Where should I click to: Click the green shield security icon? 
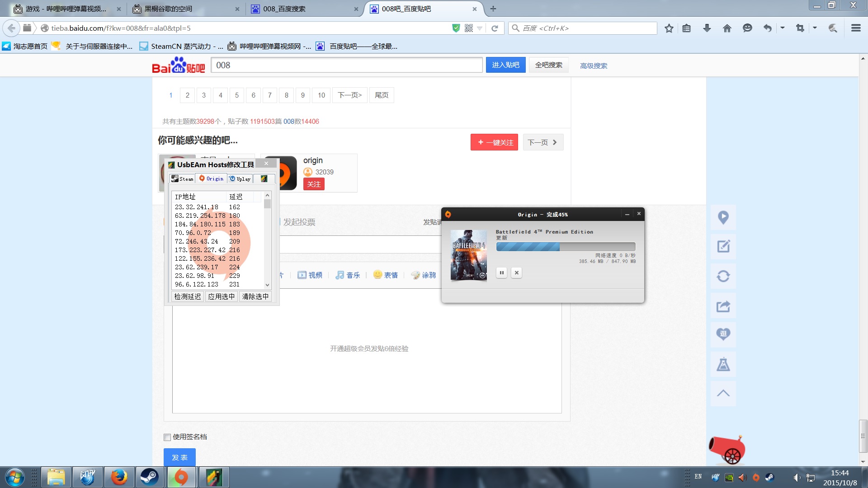(x=456, y=28)
